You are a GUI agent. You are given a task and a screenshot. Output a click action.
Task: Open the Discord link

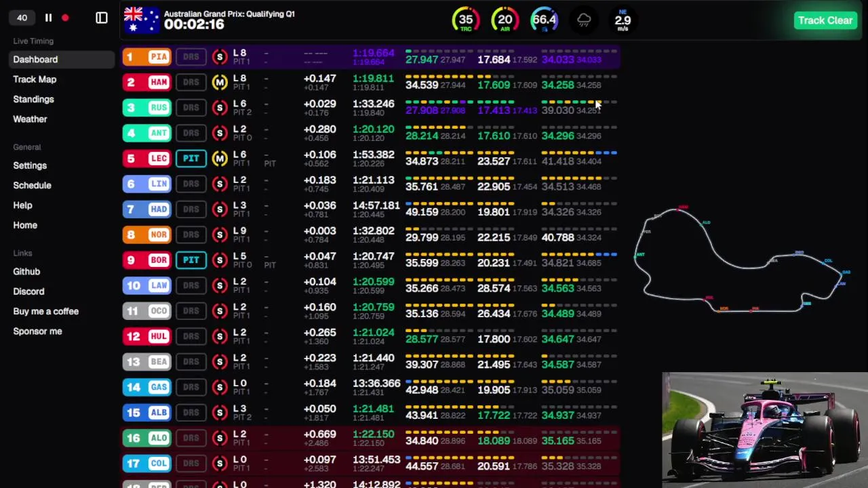(28, 291)
